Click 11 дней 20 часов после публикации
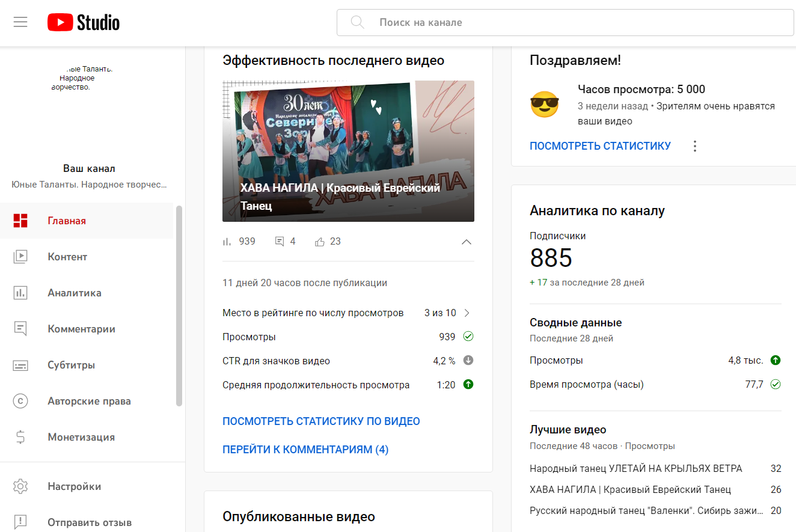796x532 pixels. (x=305, y=283)
